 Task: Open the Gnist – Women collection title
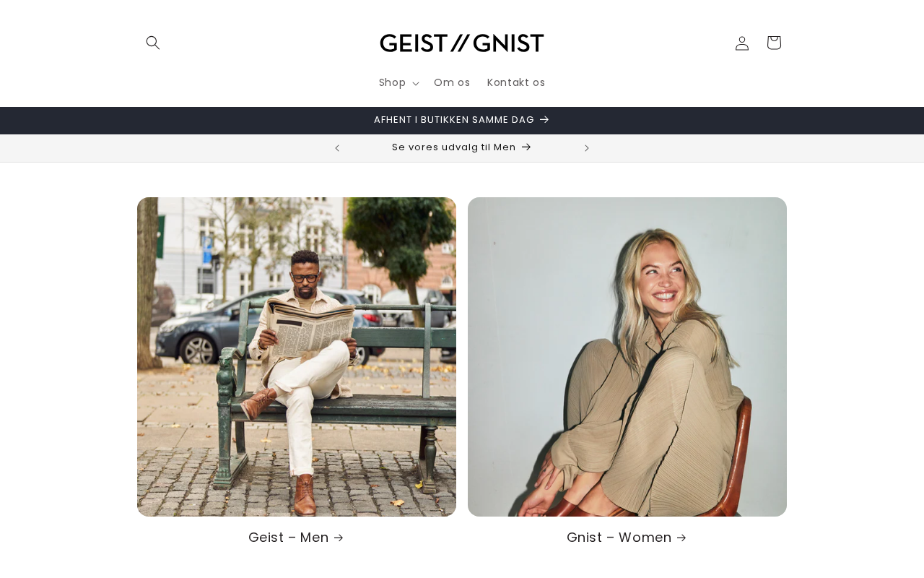coord(627,538)
